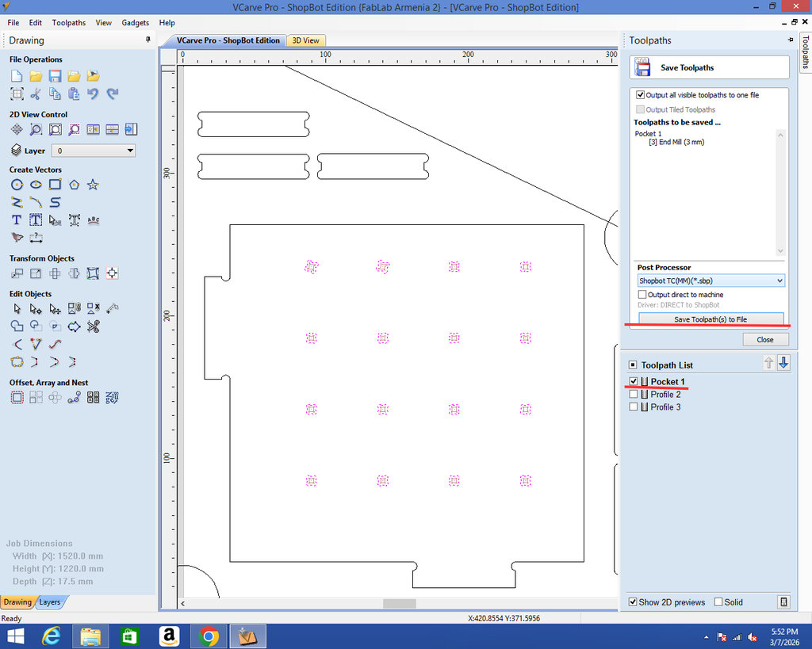Click Save Toolpath(s) to File button
The width and height of the screenshot is (812, 649).
pos(710,319)
